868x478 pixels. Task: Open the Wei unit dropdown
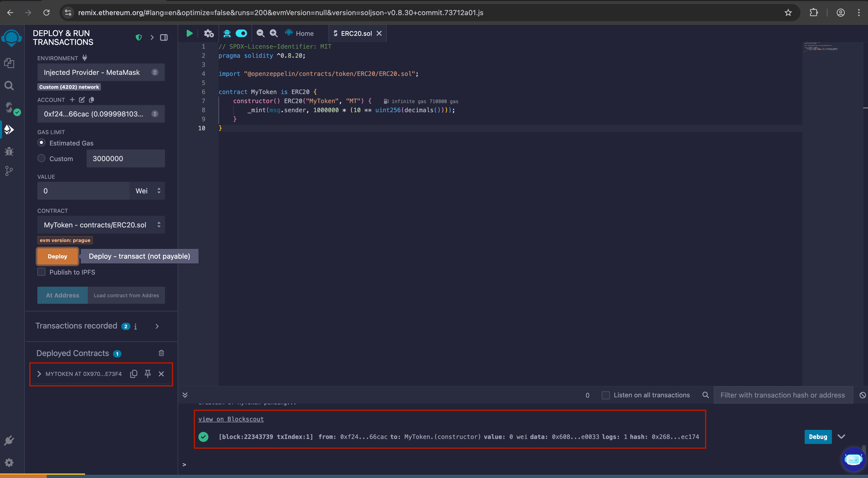click(147, 191)
